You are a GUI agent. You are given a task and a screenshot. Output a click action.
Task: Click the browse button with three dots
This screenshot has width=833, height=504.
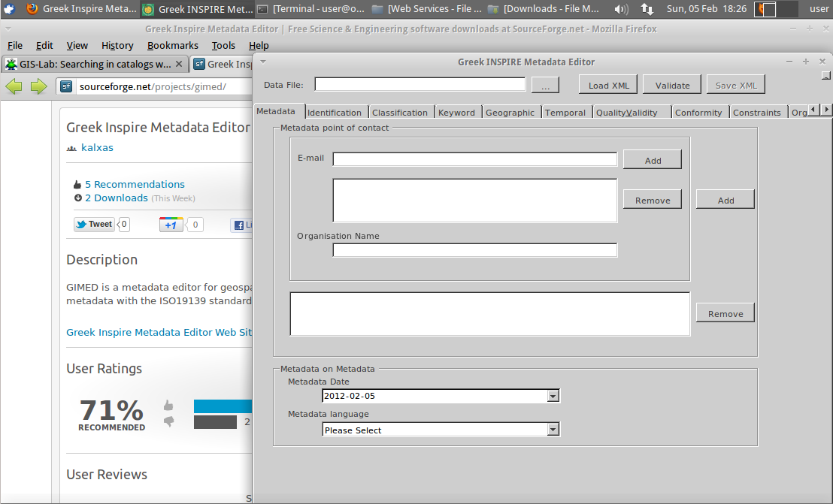click(545, 86)
